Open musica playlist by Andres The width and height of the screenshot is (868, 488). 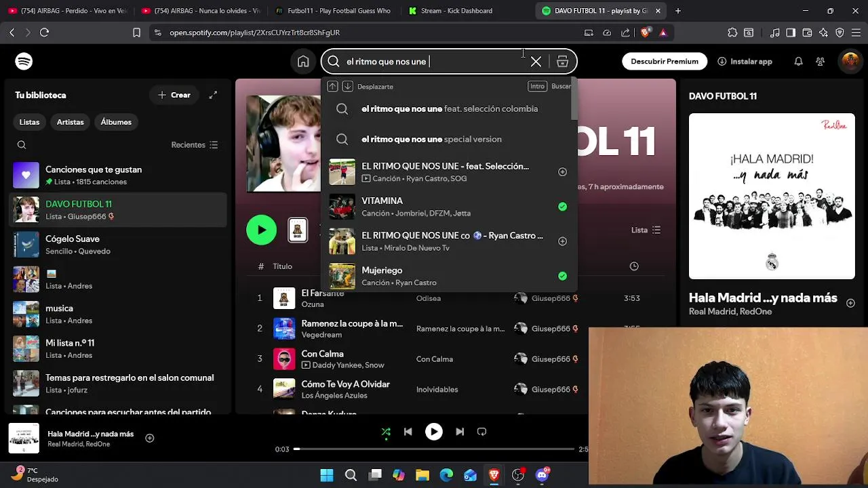point(119,314)
